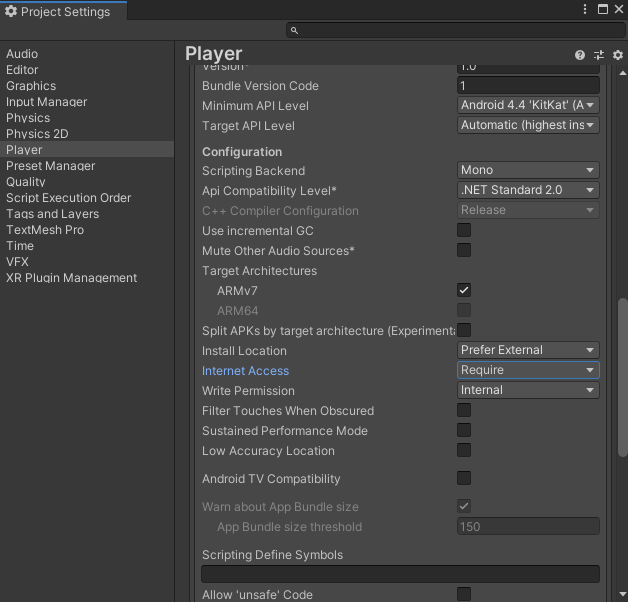Image resolution: width=628 pixels, height=602 pixels.
Task: Click the Target Architectures label
Action: (x=259, y=271)
